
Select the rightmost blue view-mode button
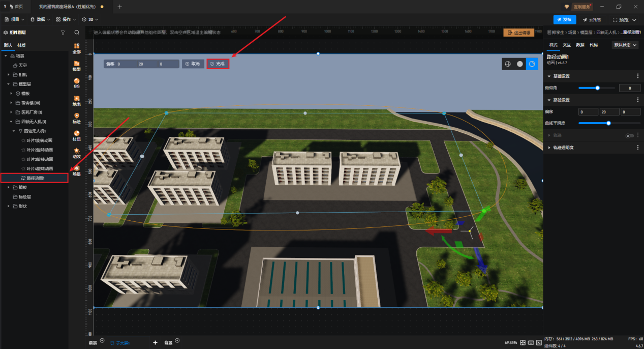point(532,64)
